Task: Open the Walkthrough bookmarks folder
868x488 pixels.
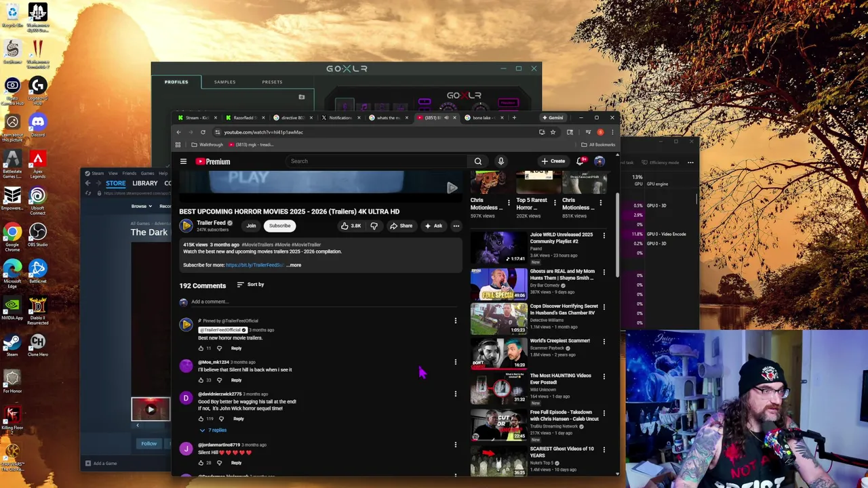Action: pos(208,145)
